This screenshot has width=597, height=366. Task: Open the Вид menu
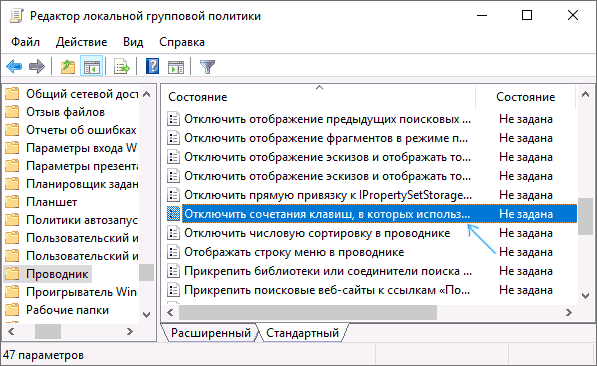pos(133,42)
